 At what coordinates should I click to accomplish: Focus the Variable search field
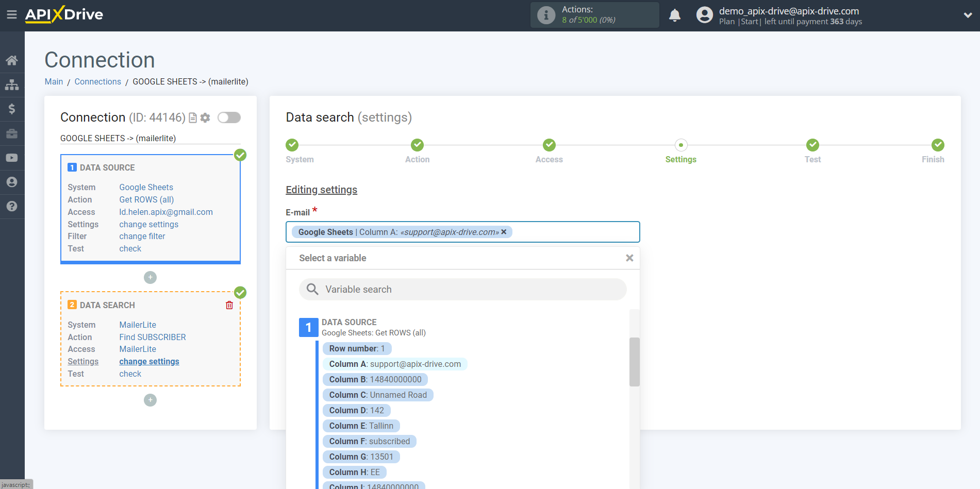[x=462, y=290]
